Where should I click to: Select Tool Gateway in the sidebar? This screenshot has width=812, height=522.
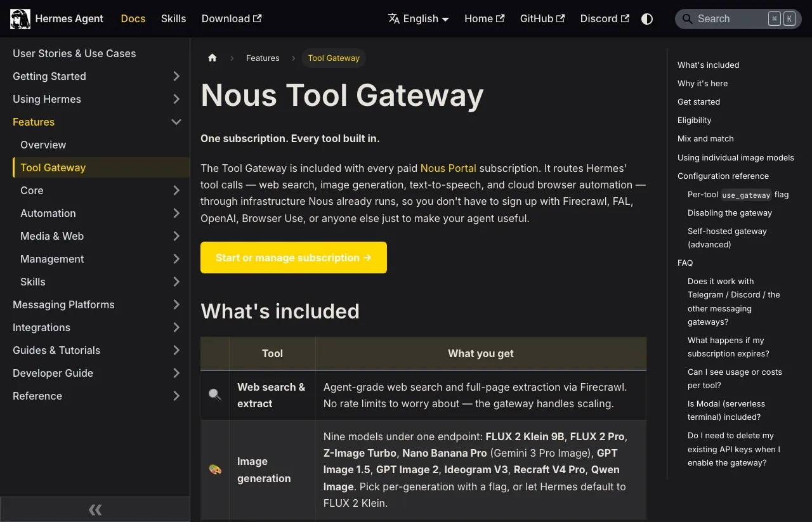coord(101,167)
